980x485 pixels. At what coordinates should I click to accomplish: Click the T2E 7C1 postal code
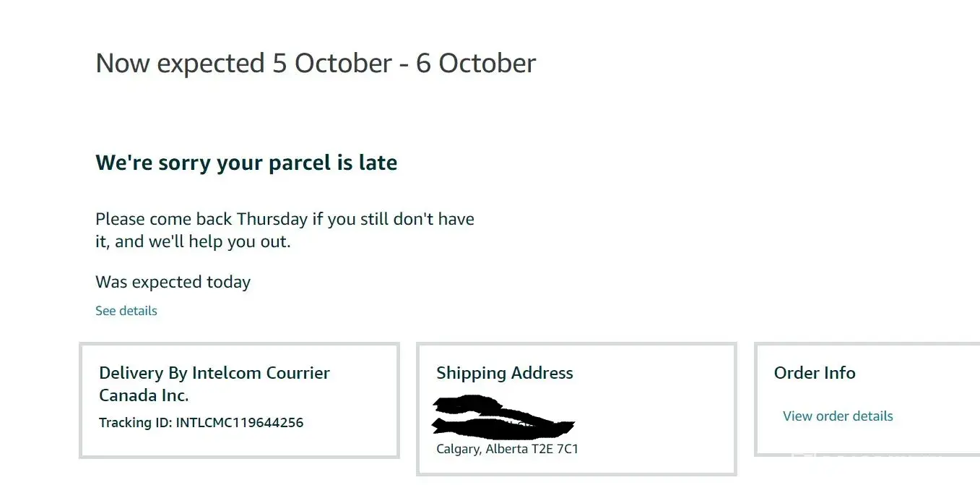coord(555,450)
